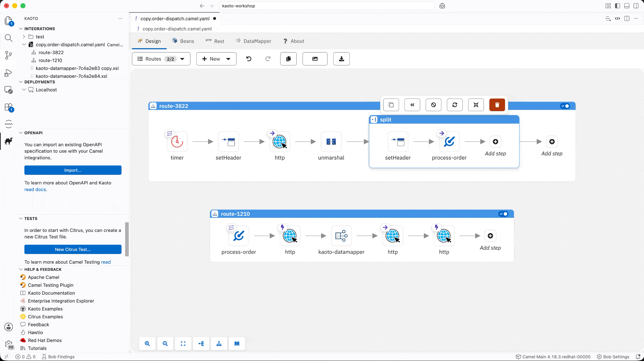Image resolution: width=644 pixels, height=361 pixels.
Task: Collapse the Localhost deployment node
Action: point(24,90)
